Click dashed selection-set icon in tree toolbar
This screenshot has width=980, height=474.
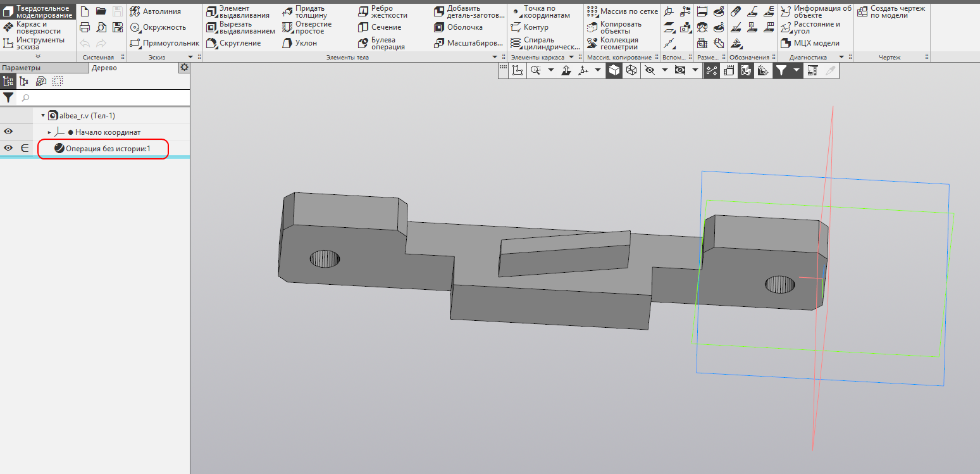(58, 81)
